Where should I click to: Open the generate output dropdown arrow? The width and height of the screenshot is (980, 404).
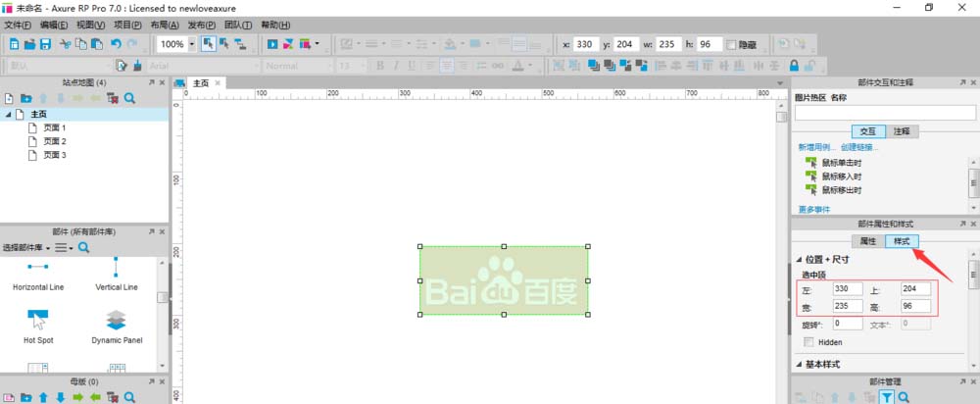pyautogui.click(x=318, y=44)
